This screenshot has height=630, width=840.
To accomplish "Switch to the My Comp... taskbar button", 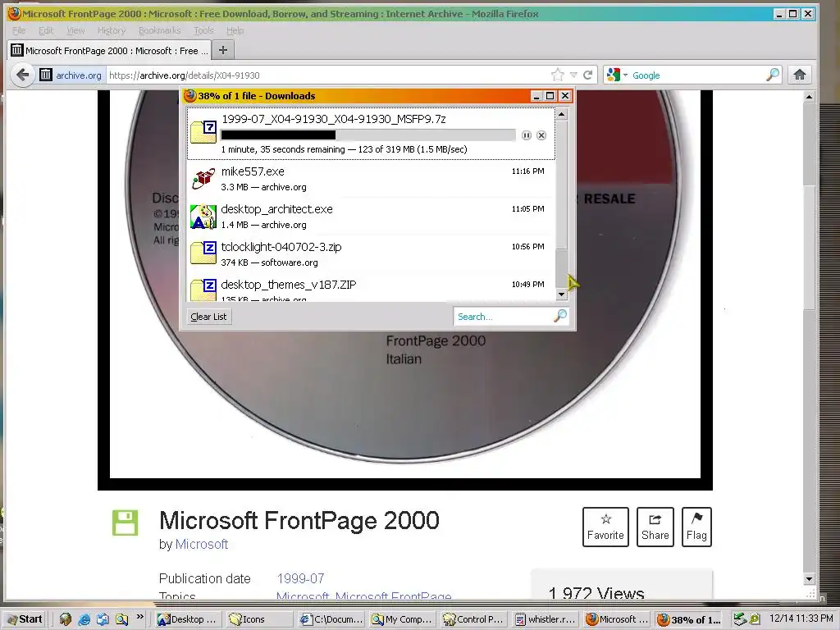I will [402, 619].
